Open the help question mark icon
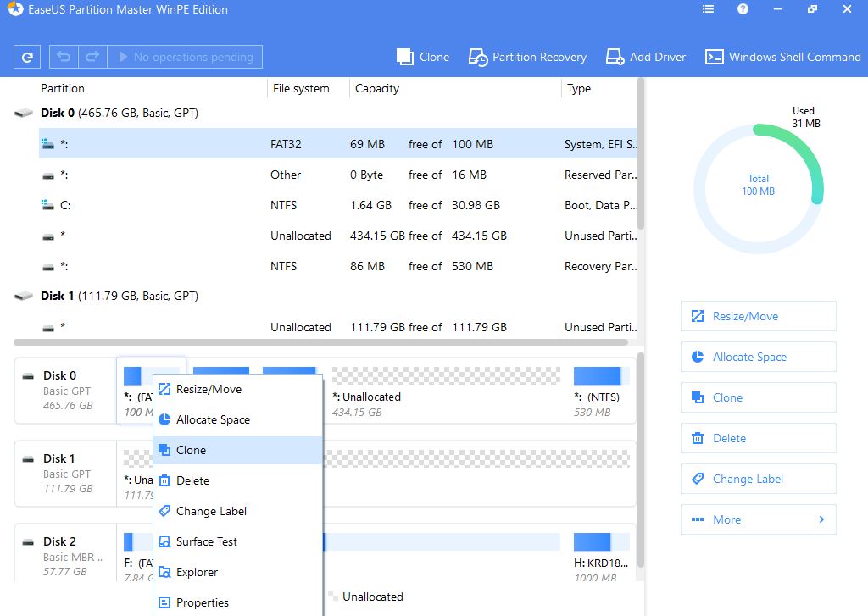This screenshot has width=868, height=616. pyautogui.click(x=743, y=9)
